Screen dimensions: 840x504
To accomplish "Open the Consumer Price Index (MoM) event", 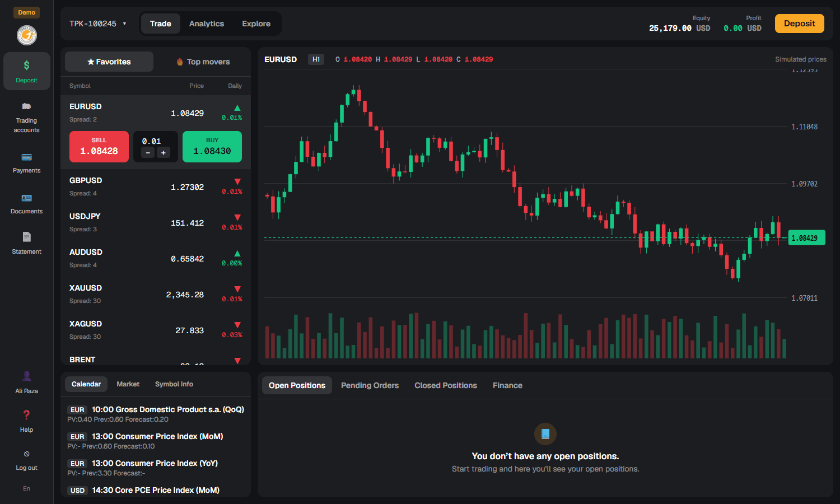I will click(x=156, y=441).
